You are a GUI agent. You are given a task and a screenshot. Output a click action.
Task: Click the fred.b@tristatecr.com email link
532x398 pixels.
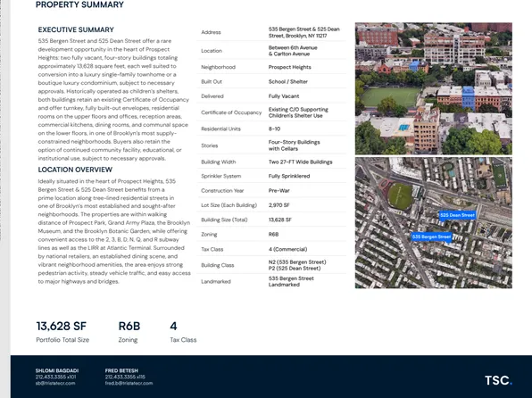129,383
